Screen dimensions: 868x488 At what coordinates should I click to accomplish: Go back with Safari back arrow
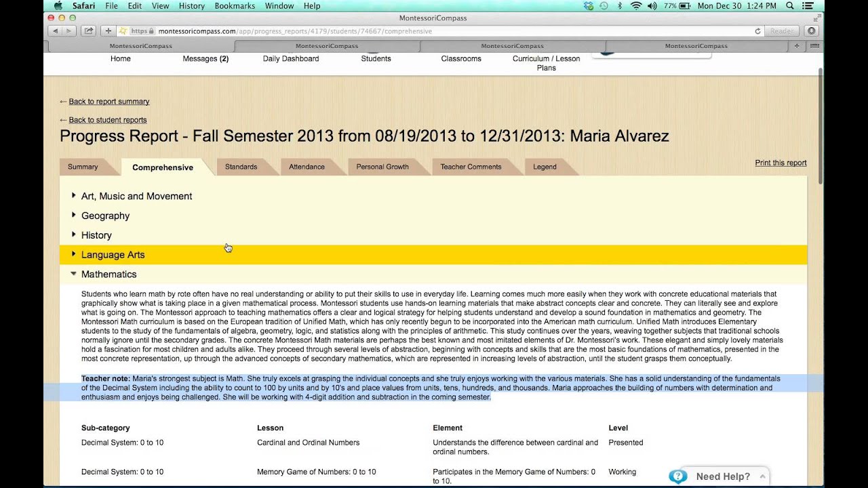click(54, 30)
